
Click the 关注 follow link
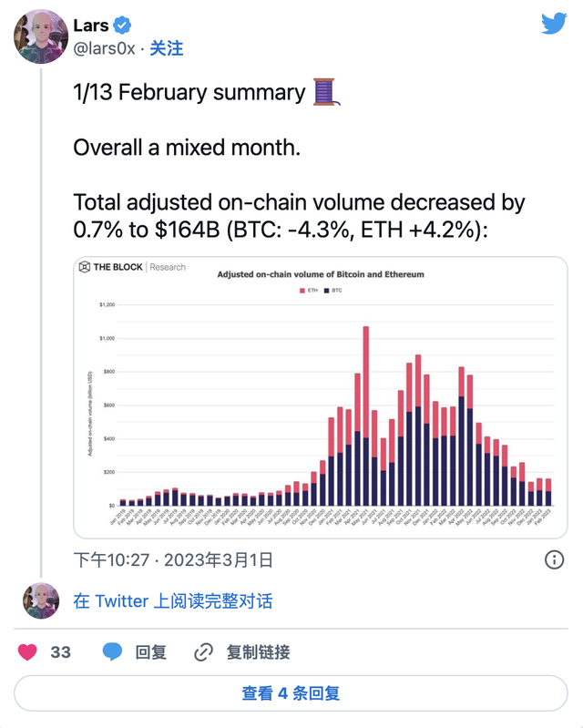click(x=167, y=48)
